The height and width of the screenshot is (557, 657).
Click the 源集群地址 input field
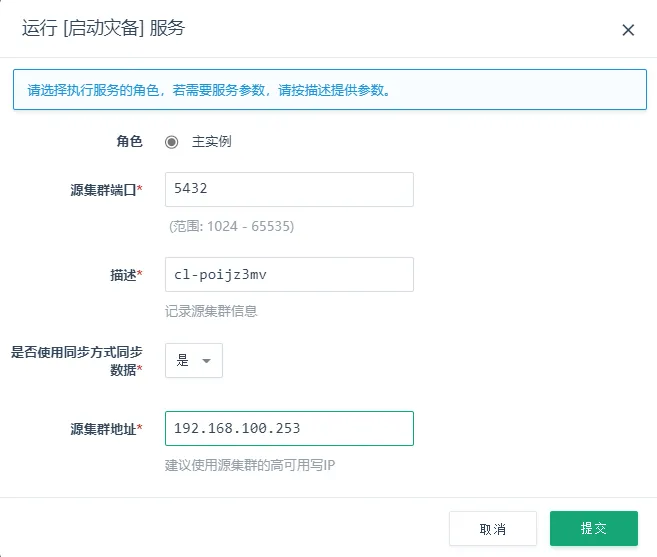tap(289, 428)
